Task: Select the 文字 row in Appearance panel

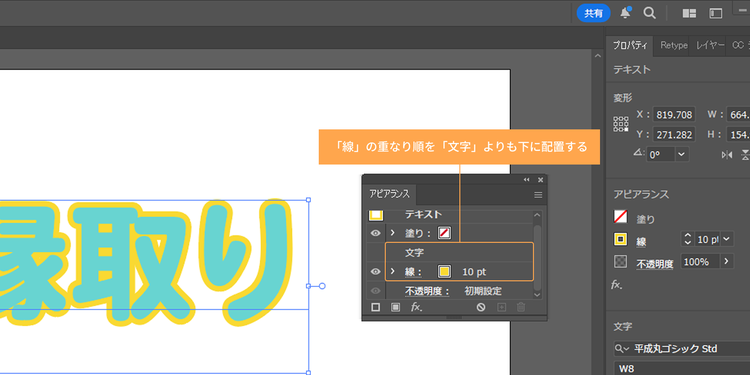Action: (x=459, y=253)
